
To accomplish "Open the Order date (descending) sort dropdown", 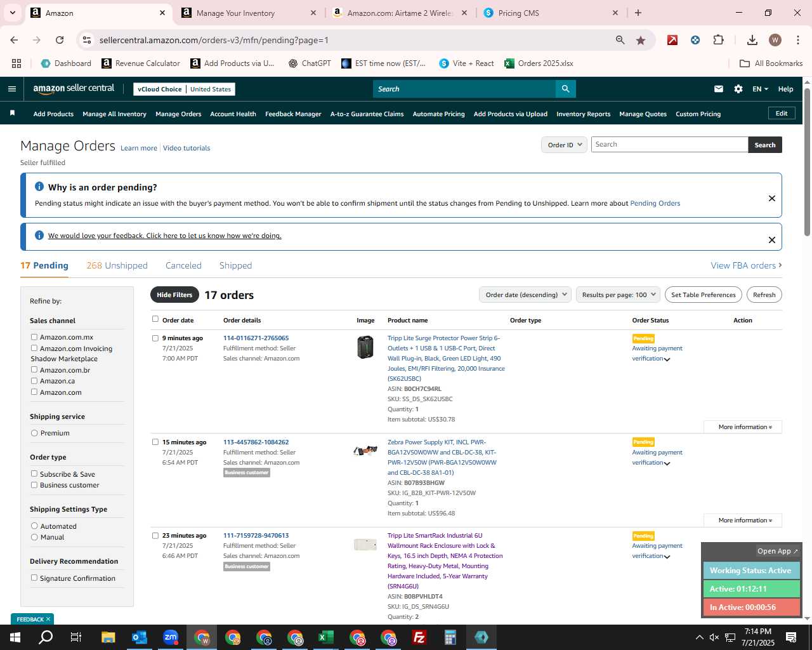I will tap(526, 295).
